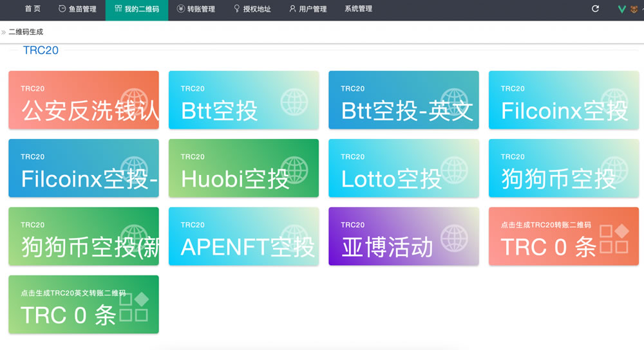Click globe icon on Btt空投 card
The image size is (644, 350).
coord(294,102)
